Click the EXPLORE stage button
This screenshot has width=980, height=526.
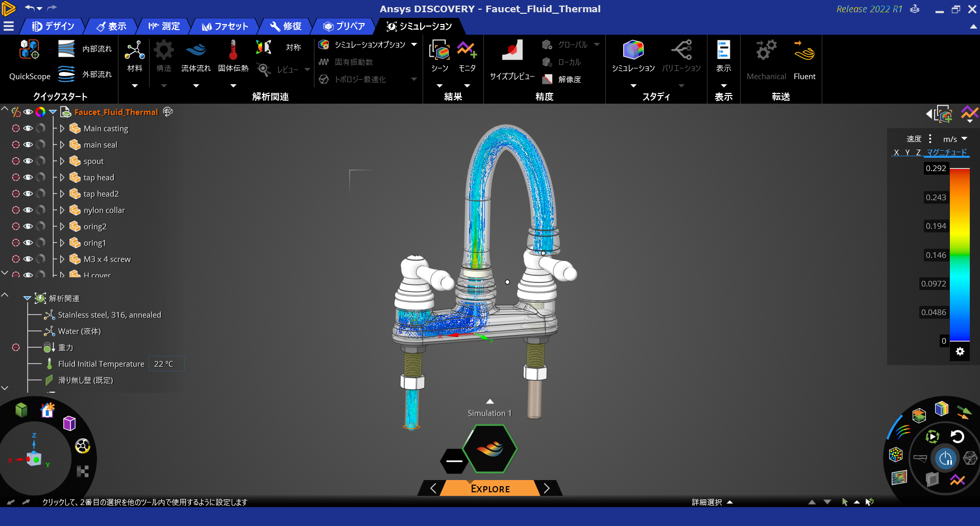490,489
